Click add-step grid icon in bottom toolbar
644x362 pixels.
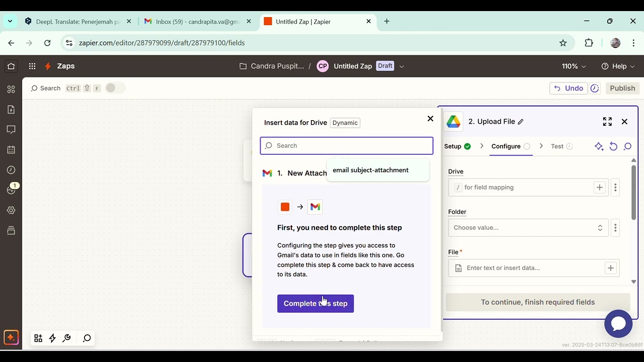coord(38,338)
